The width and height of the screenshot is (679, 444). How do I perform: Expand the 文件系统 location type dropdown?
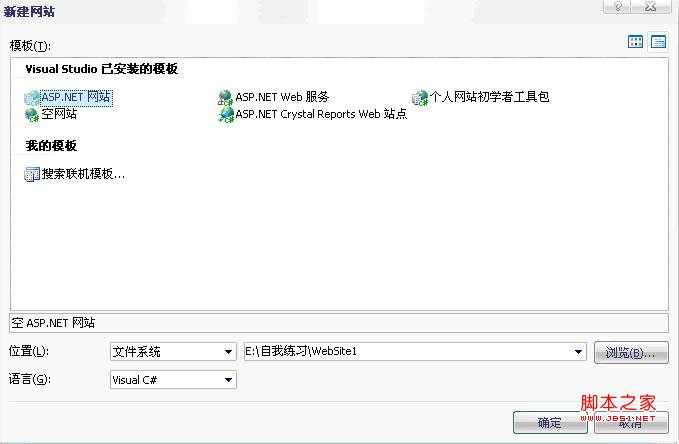[228, 352]
